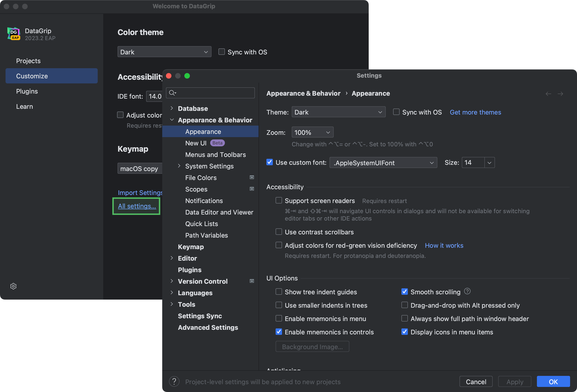This screenshot has width=577, height=392.
Task: Enable Support screen readers
Action: click(279, 200)
